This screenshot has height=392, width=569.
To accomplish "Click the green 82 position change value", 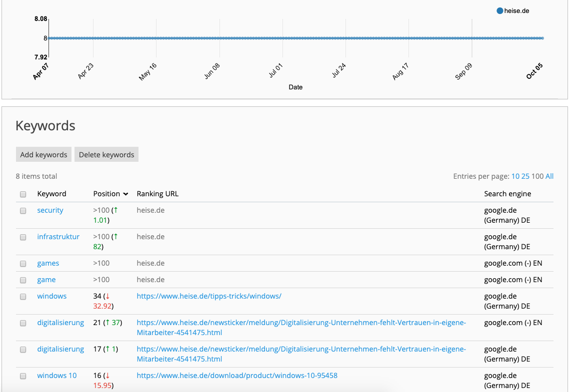I will (97, 247).
